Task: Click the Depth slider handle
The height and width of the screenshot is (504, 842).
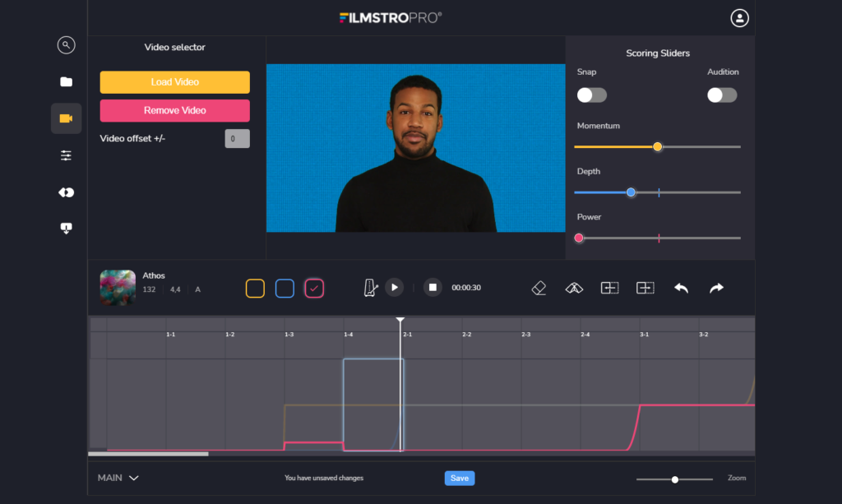Action: (631, 192)
